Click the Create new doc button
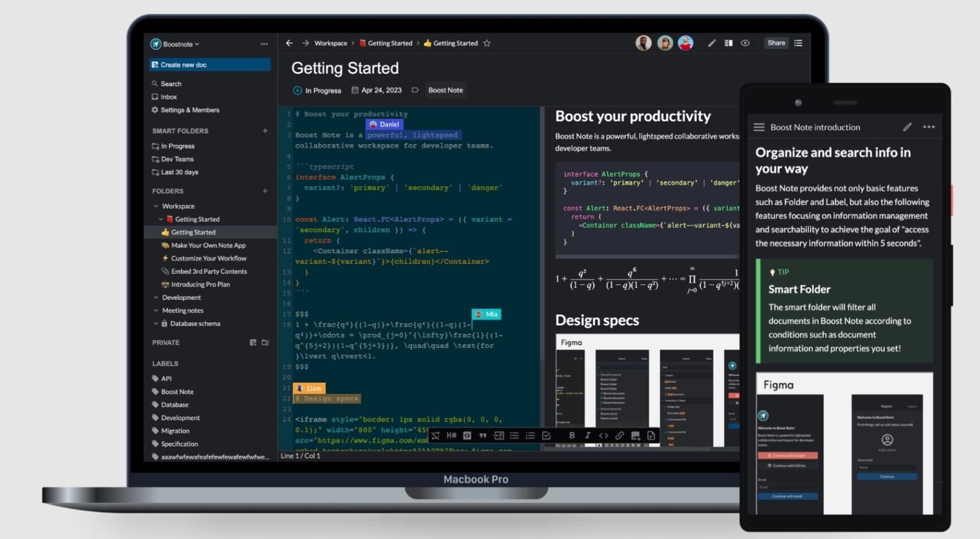Screen dimensions: 980x539 209,65
